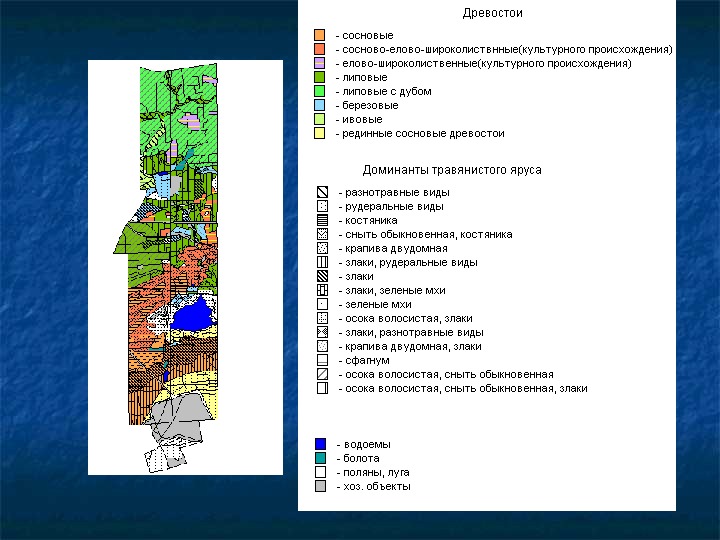This screenshot has width=720, height=540.
Task: Click the blue водоемы legend swatch
Action: coord(321,444)
